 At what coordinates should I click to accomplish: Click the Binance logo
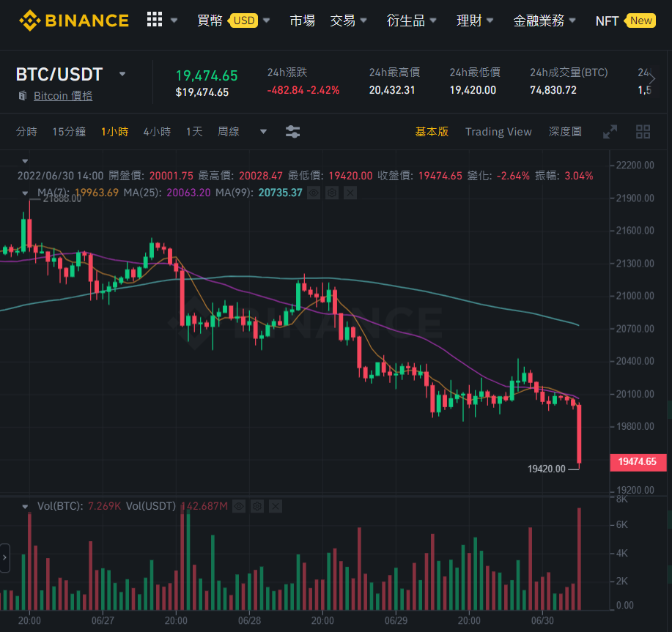74,21
